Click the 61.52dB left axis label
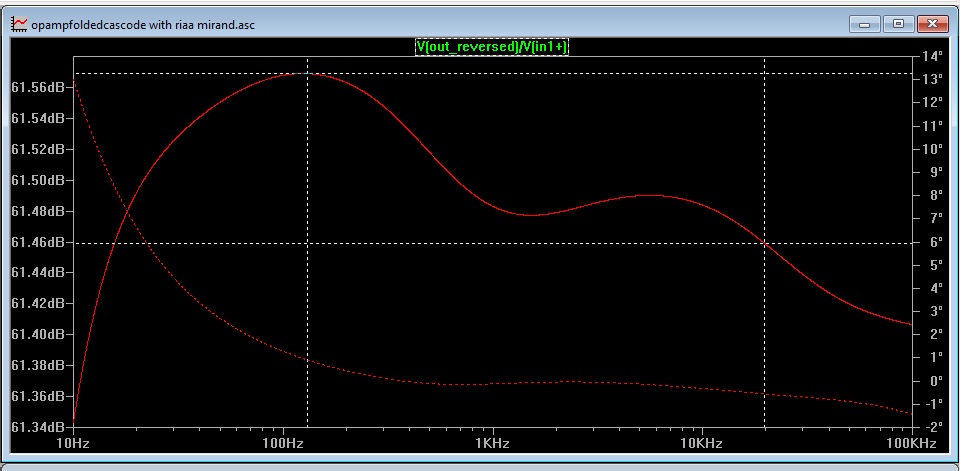Image resolution: width=961 pixels, height=471 pixels. (37, 149)
